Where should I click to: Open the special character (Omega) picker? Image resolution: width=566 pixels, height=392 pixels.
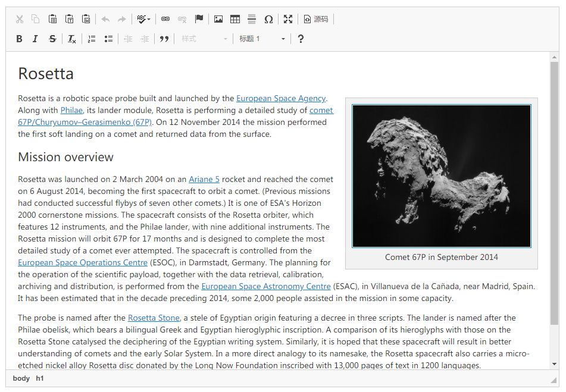(x=268, y=19)
